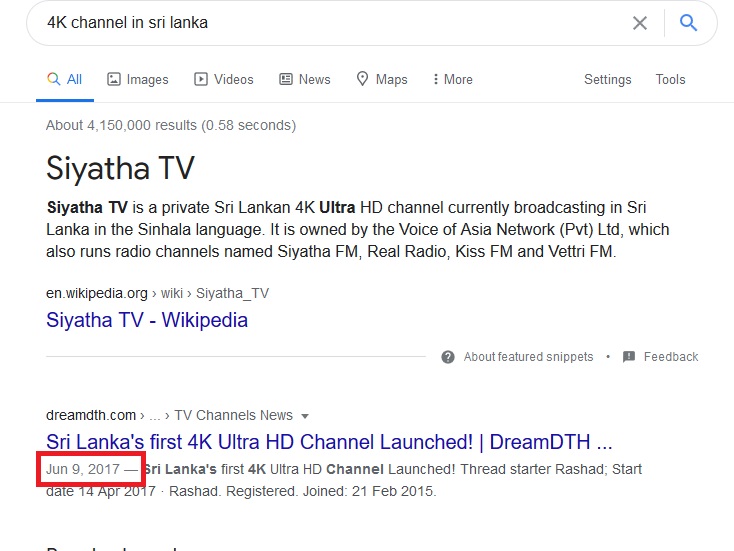Click the About featured snippets link
Viewport: 734px width, 551px height.
pyautogui.click(x=528, y=357)
